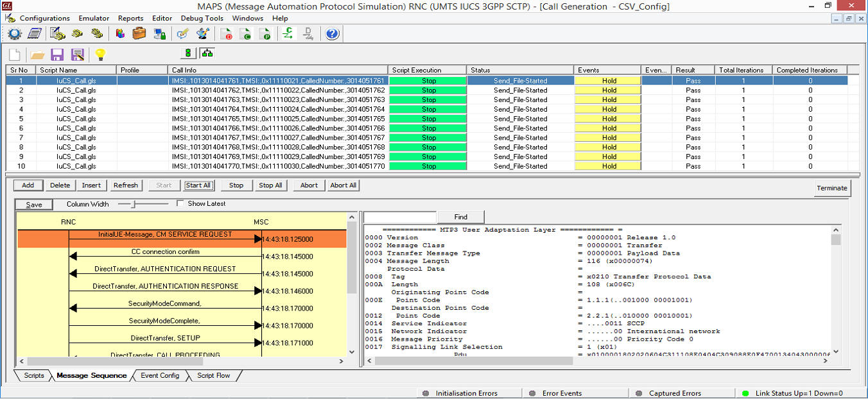Screen dimensions: 868x399
Task: Save the message sequence with Save button
Action: 34,205
